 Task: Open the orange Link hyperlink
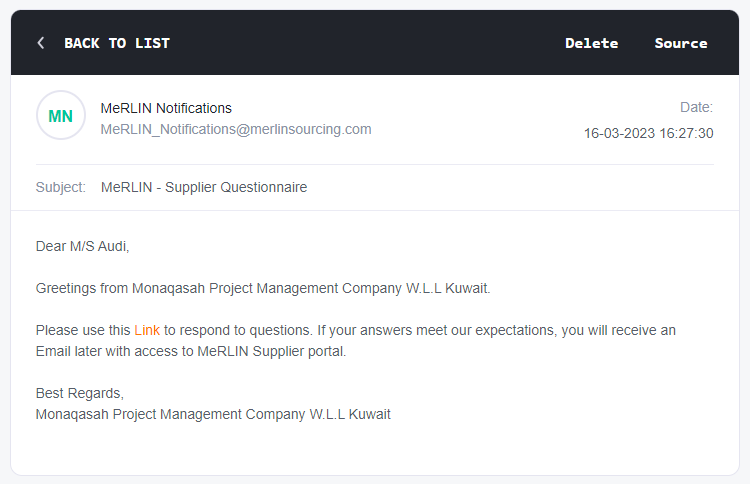[147, 330]
